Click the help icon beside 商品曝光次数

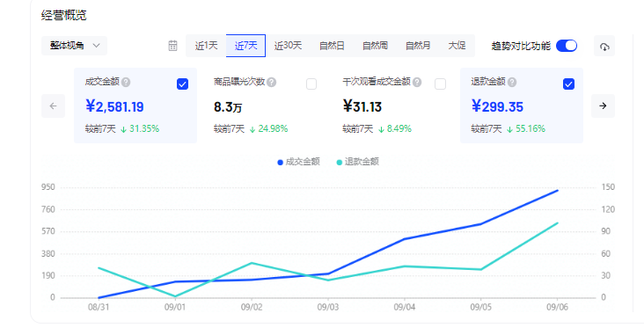(x=272, y=82)
